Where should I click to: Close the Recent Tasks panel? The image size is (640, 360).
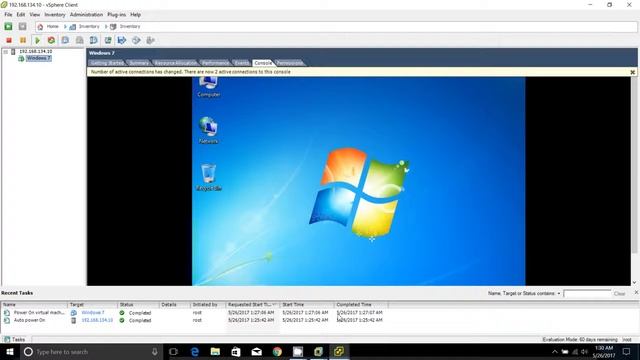636,293
